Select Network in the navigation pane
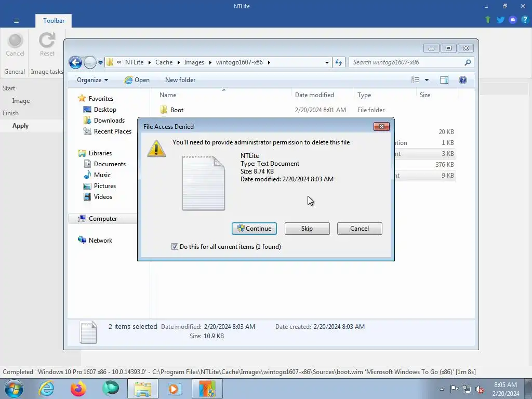This screenshot has height=399, width=532. coord(100,240)
